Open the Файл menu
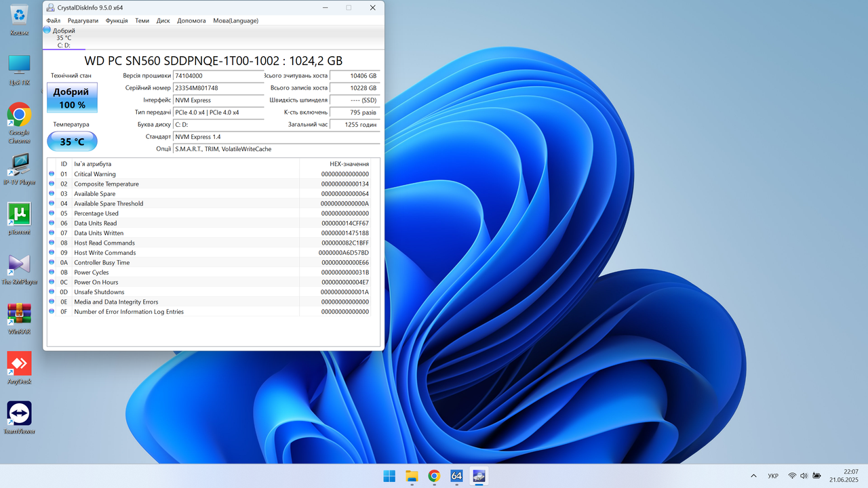The height and width of the screenshot is (488, 868). click(x=54, y=20)
